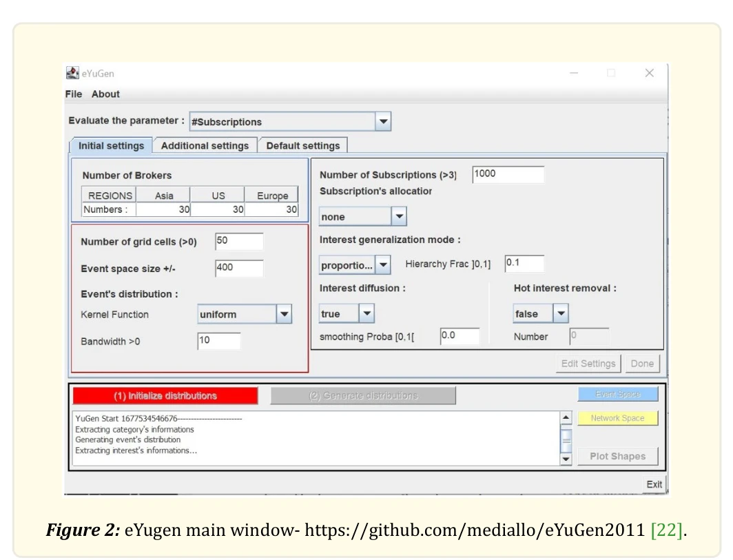Click the eYuGen application icon in title bar
The height and width of the screenshot is (560, 733).
point(72,73)
